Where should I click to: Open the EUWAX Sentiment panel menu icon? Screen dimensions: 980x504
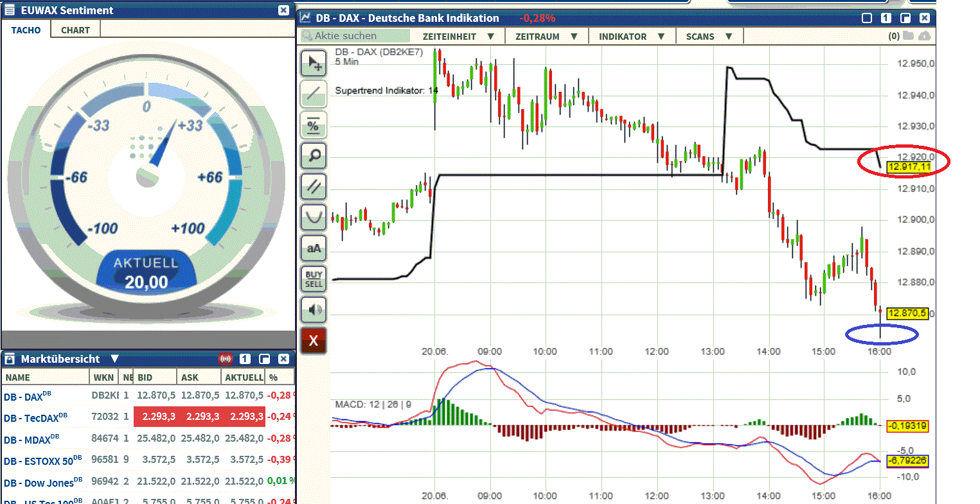coord(10,10)
